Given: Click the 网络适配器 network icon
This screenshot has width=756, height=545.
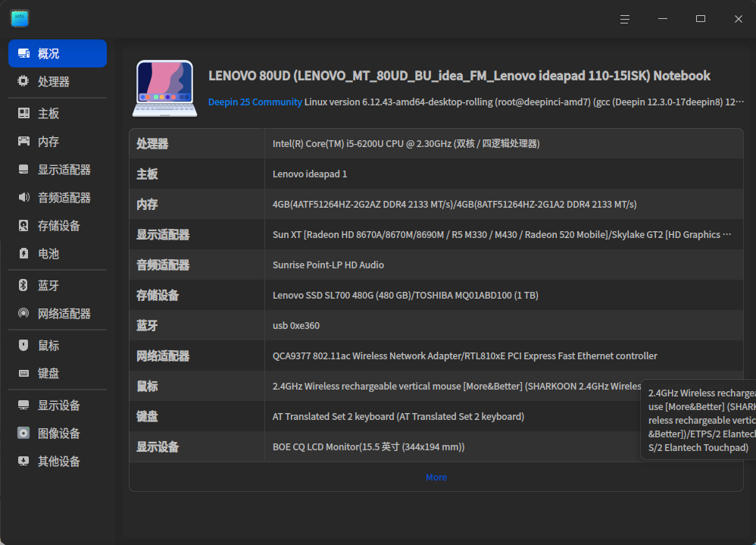Looking at the screenshot, I should (23, 313).
